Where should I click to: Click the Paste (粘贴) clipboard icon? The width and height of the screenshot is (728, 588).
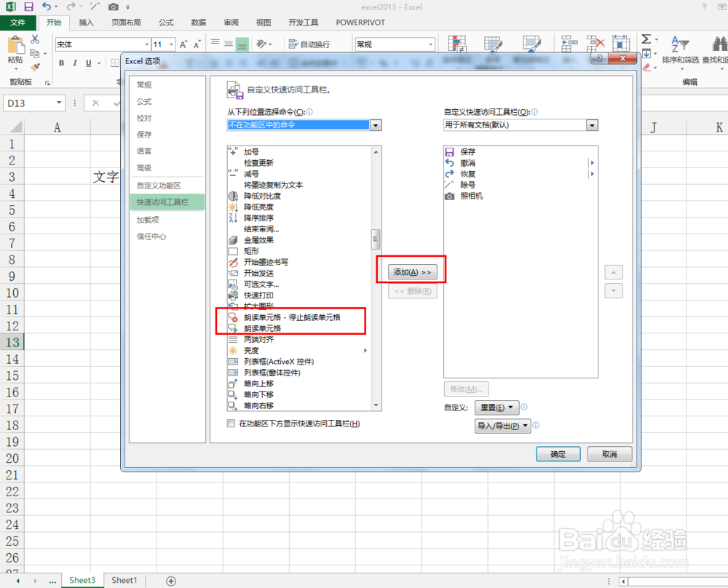click(15, 45)
